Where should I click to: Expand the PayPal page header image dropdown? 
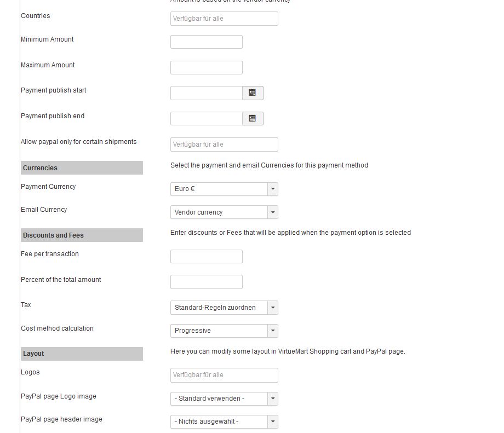click(224, 422)
